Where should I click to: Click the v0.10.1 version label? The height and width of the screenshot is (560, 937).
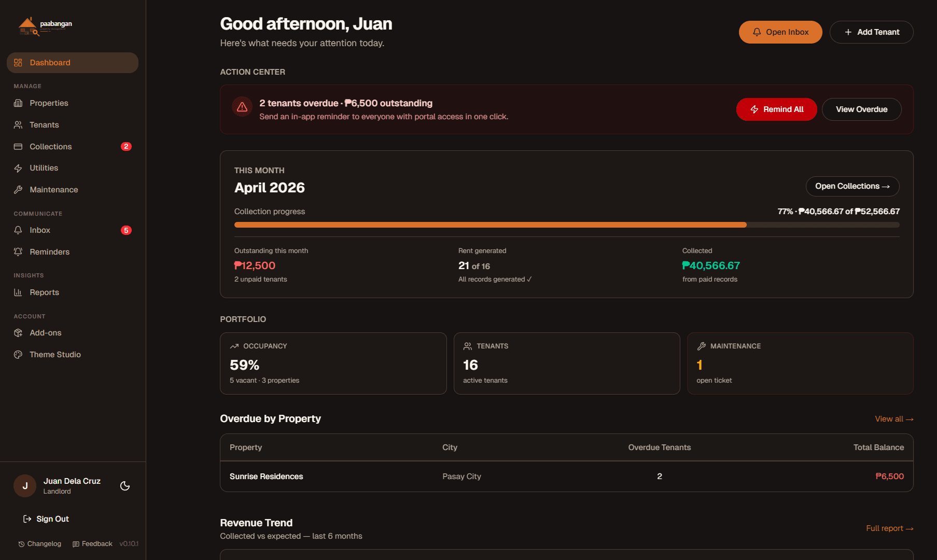(x=129, y=544)
